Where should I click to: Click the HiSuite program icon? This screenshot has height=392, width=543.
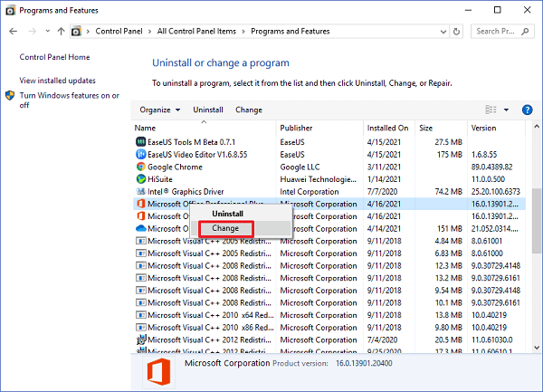pyautogui.click(x=140, y=179)
